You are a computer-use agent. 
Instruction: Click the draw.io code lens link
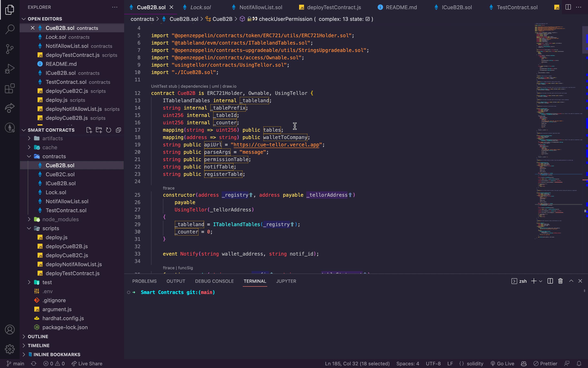229,86
